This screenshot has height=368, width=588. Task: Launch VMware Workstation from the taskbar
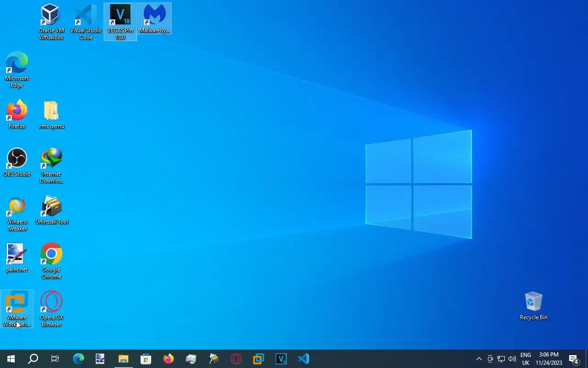(x=259, y=359)
